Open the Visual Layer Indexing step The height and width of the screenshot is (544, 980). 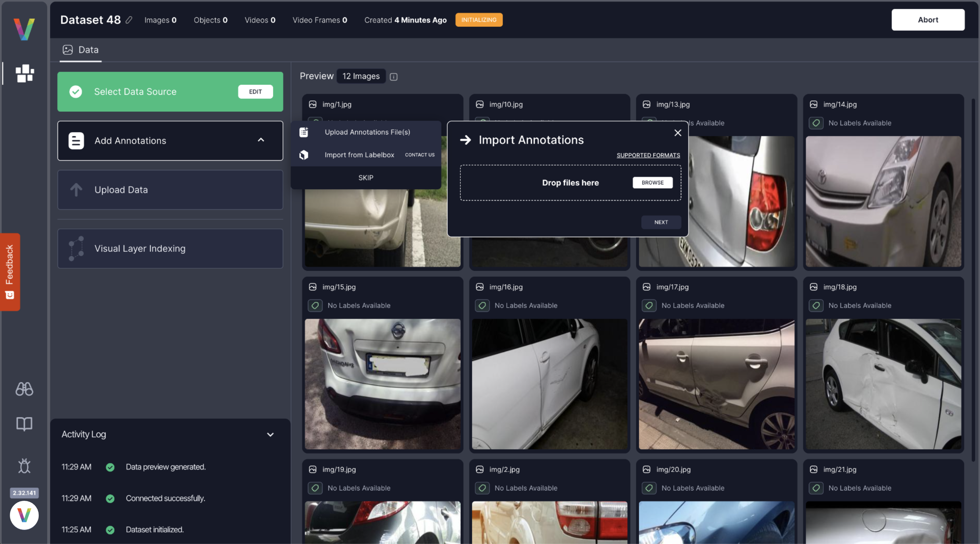click(x=170, y=248)
